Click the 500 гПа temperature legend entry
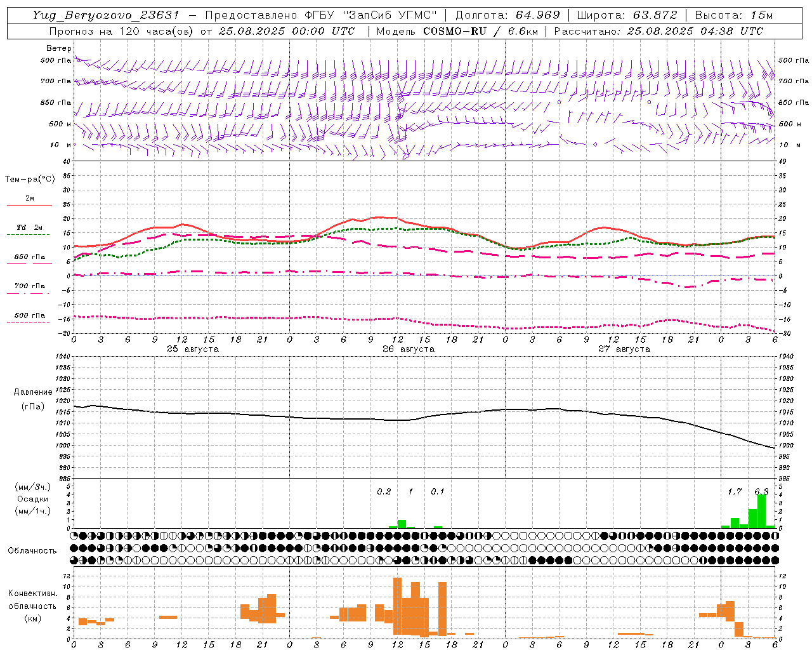812x650 pixels. [30, 315]
